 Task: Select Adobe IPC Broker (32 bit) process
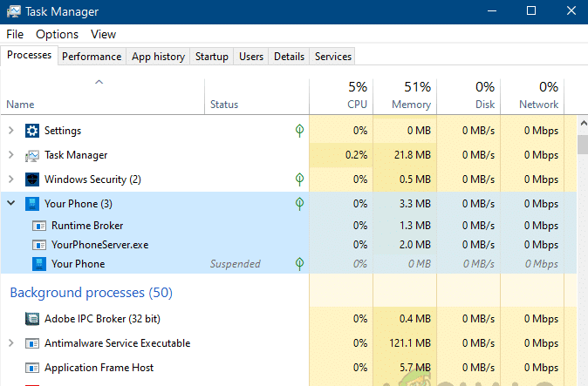(x=102, y=319)
